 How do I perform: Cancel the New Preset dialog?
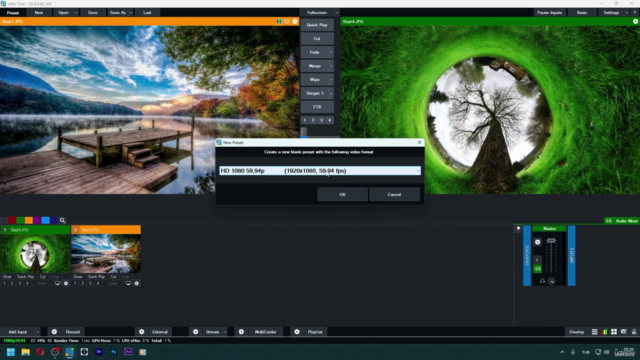pyautogui.click(x=394, y=194)
